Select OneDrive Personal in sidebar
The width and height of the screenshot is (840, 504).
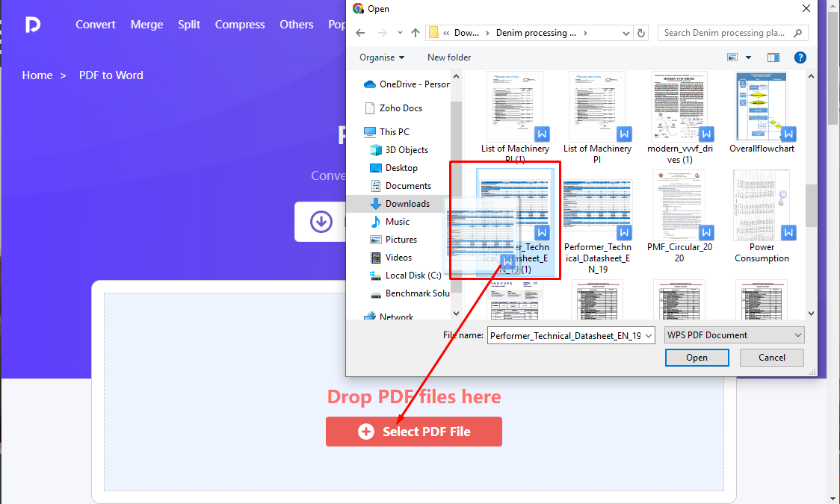413,84
